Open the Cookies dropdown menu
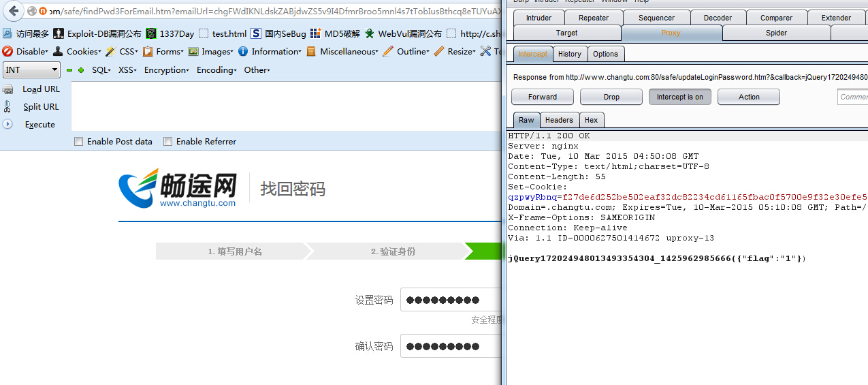The width and height of the screenshot is (868, 385). [x=77, y=51]
